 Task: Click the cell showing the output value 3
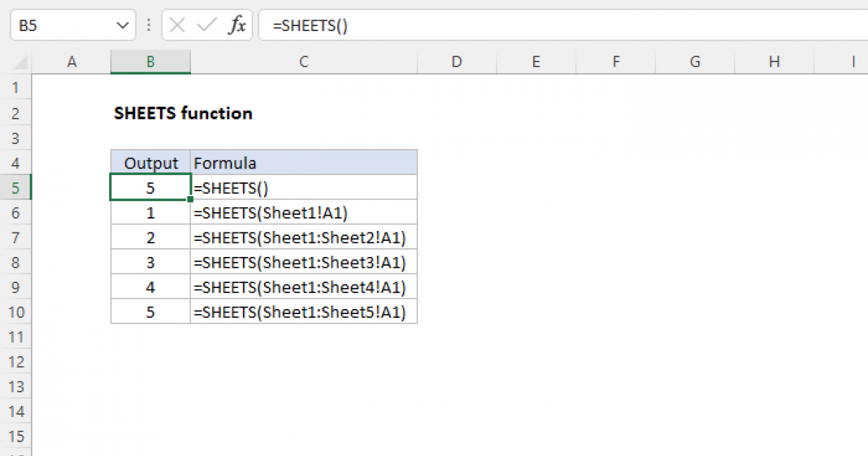150,262
